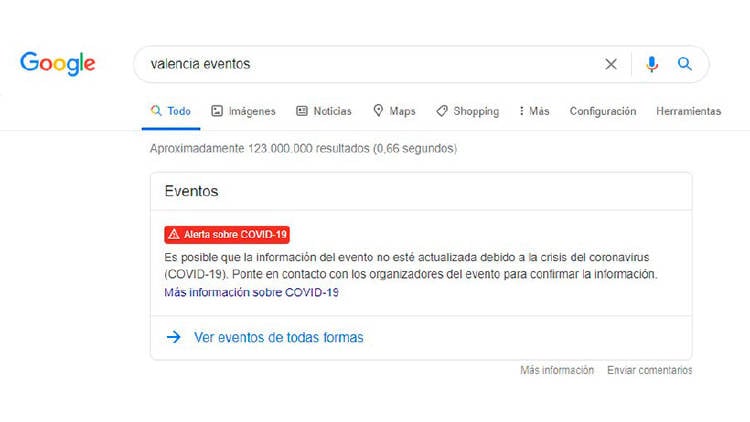Image resolution: width=750 pixels, height=422 pixels.
Task: Open the Noticias tab
Action: (324, 111)
